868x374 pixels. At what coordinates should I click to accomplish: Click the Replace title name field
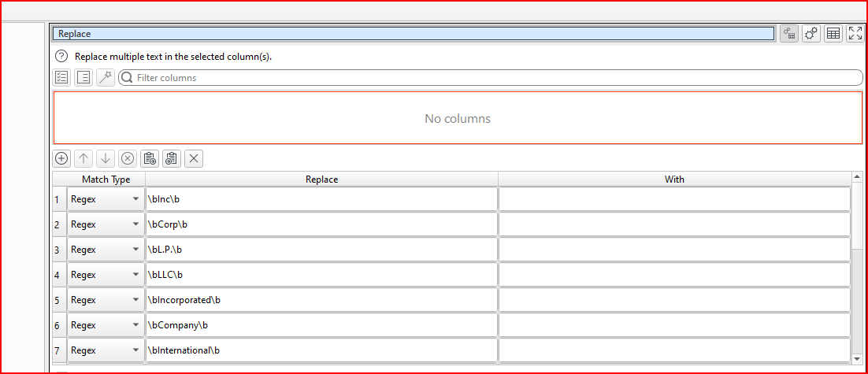click(x=414, y=34)
